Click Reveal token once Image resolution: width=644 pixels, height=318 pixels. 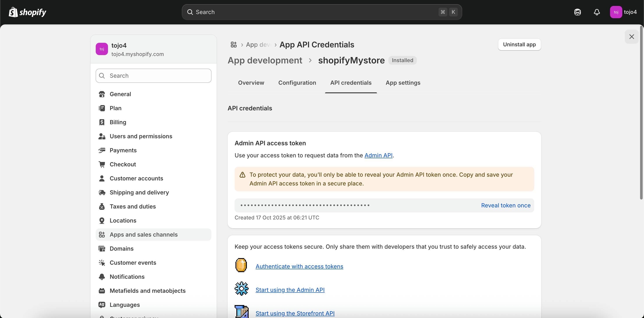[x=506, y=205]
